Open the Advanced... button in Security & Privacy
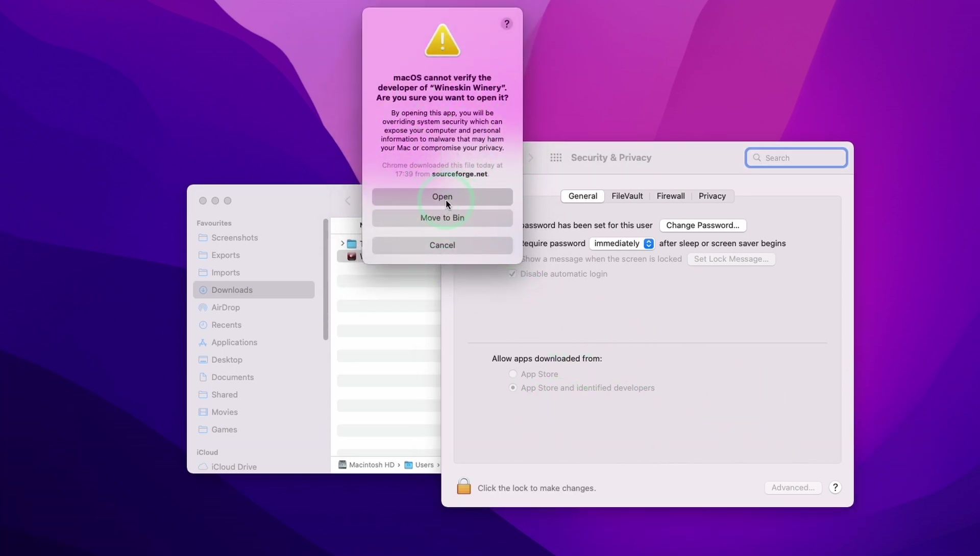Screen dimensions: 980x556 (x=793, y=488)
